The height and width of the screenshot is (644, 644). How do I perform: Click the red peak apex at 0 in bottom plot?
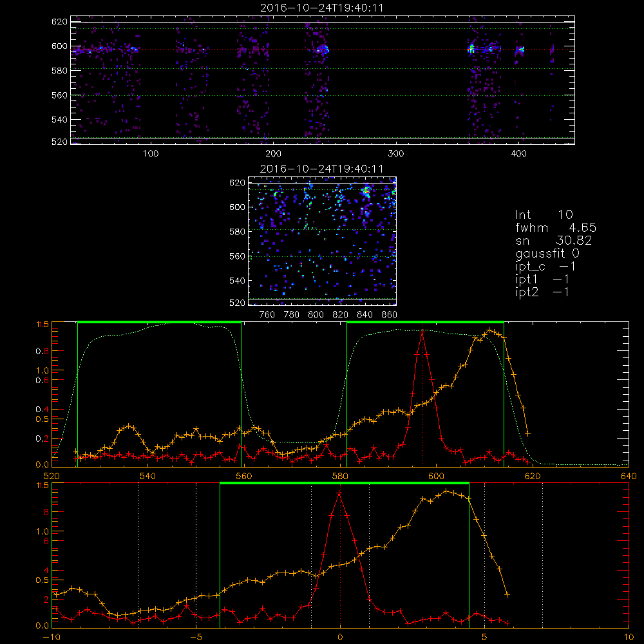(x=339, y=493)
